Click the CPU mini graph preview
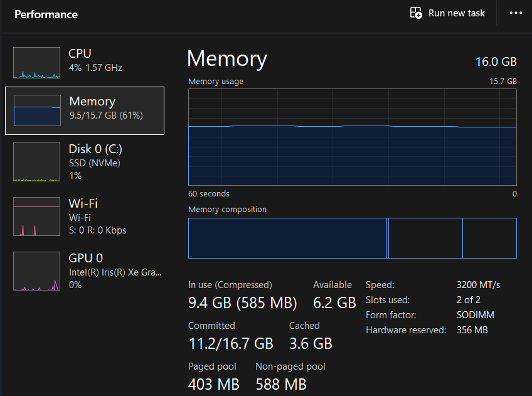Viewport: 532px width, 396px height. tap(36, 63)
